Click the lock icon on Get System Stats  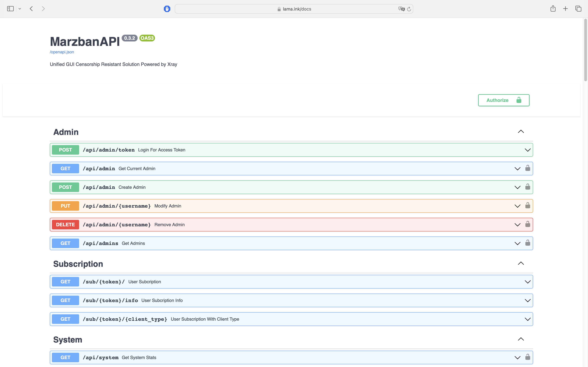pyautogui.click(x=527, y=357)
